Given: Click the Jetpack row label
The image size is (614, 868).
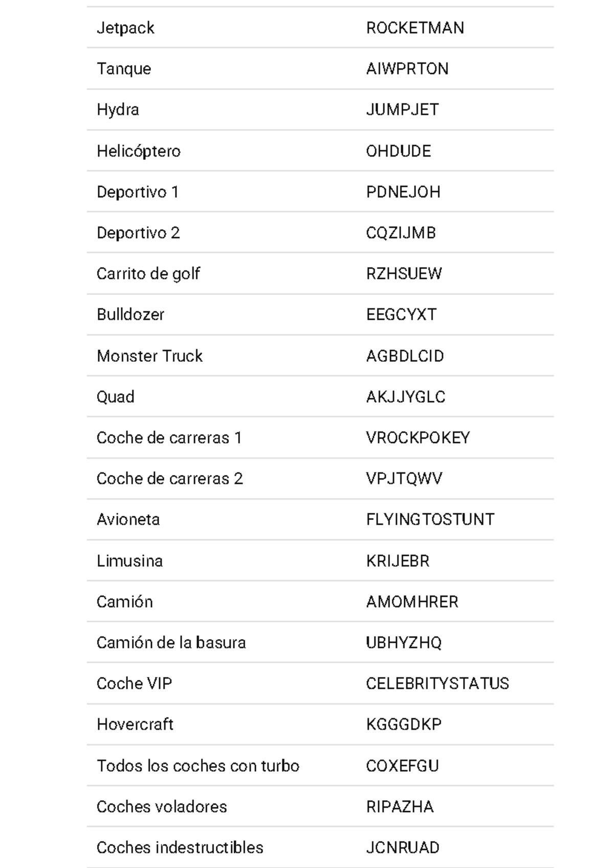Looking at the screenshot, I should 125,28.
